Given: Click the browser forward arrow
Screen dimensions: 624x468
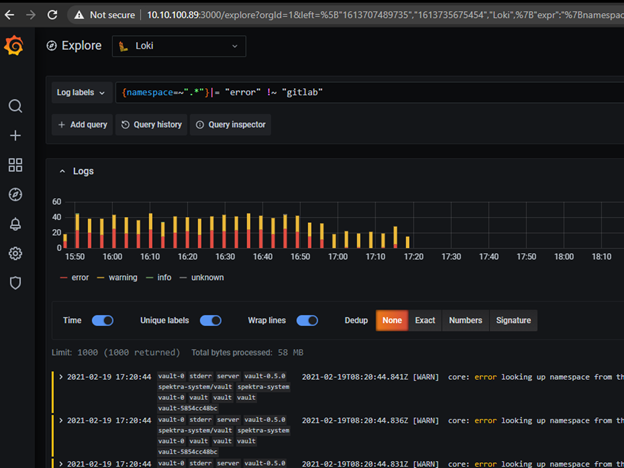Looking at the screenshot, I should coord(31,15).
